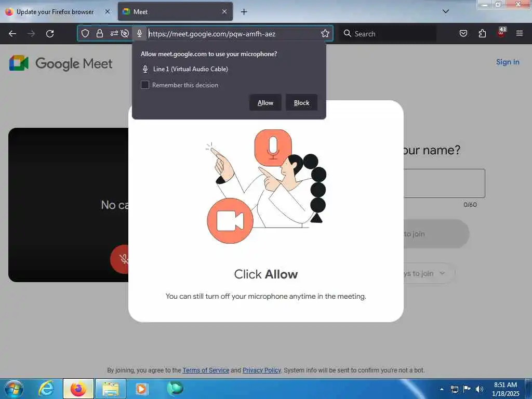532x399 pixels.
Task: Click the autoplay blocked icon in address bar
Action: click(x=125, y=33)
